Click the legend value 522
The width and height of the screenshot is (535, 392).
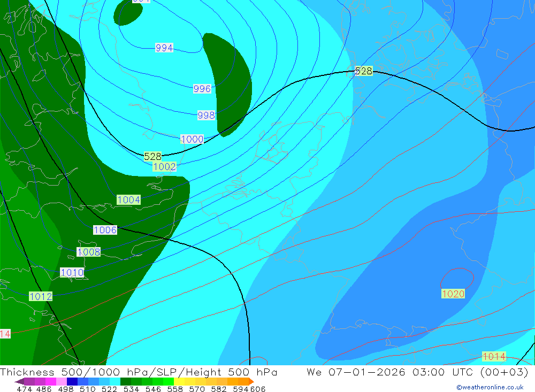[x=110, y=389]
